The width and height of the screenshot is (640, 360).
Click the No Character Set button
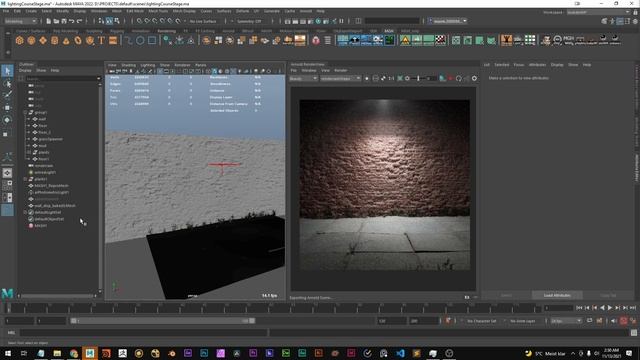click(x=482, y=321)
